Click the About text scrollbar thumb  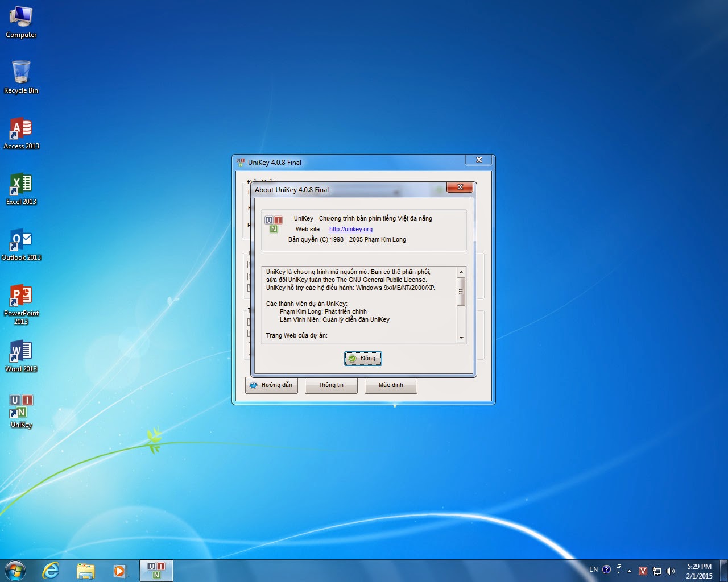click(x=461, y=291)
